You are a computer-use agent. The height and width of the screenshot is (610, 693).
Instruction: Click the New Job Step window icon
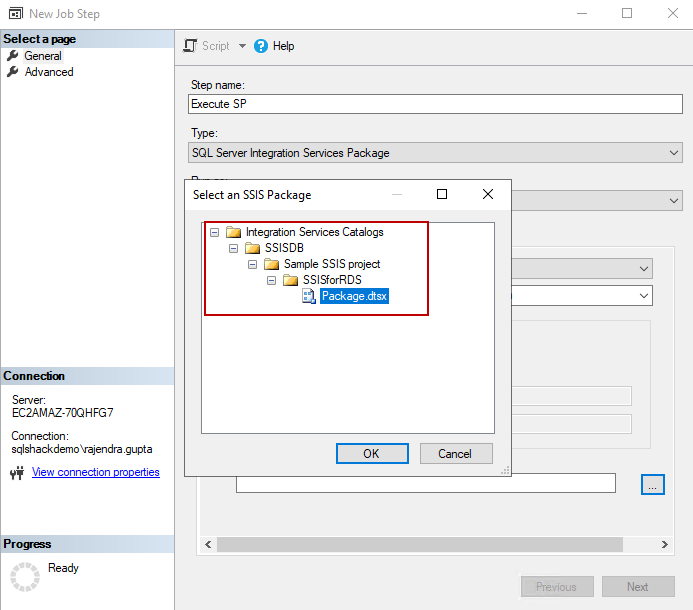16,14
